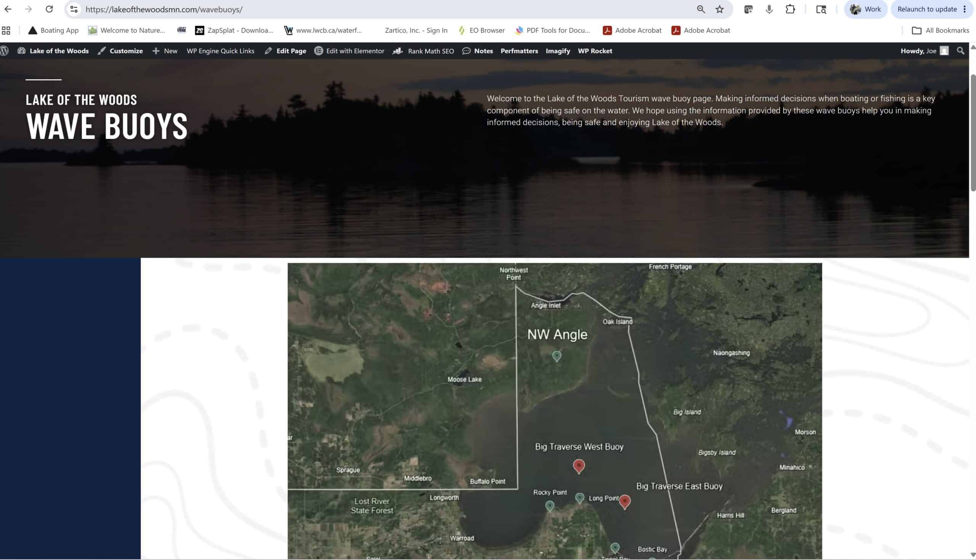976x560 pixels.
Task: Open the Imagify menu
Action: 558,51
